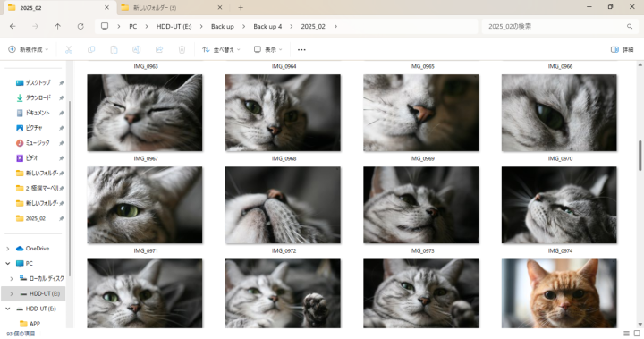This screenshot has height=339, width=644.
Task: Expand the chevron after HDD-UT (E:) in path
Action: (201, 26)
